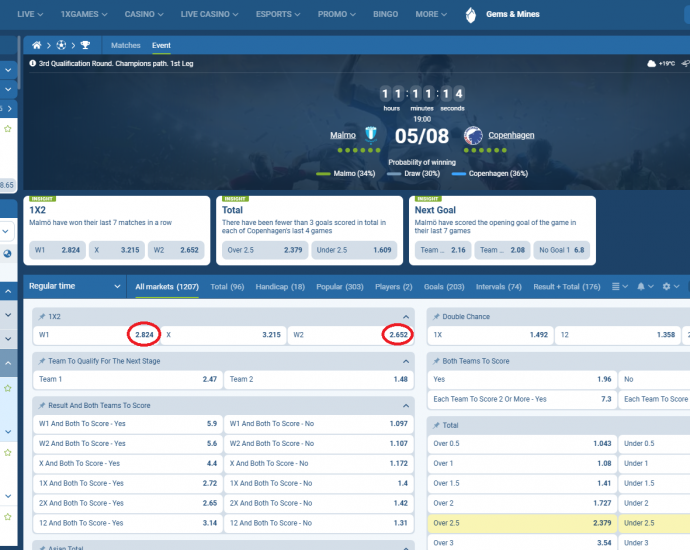Click the football sport breadcrumb icon
Screen dimensions: 690x550
pyautogui.click(x=61, y=45)
